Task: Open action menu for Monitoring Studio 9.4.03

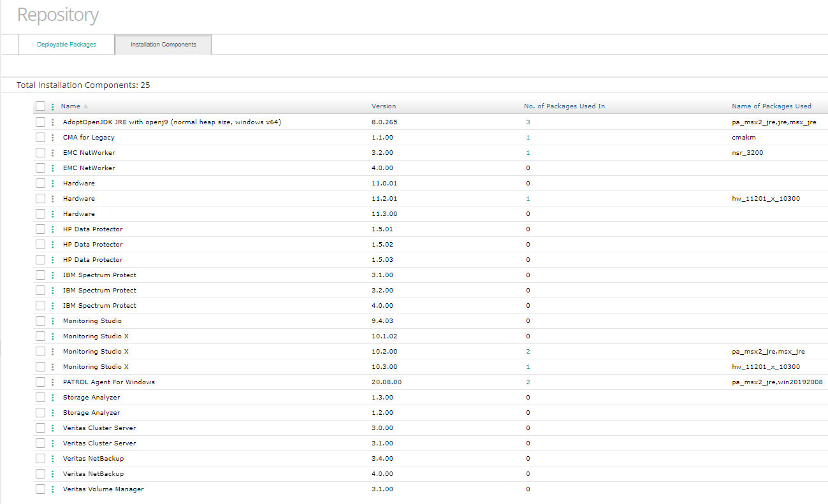Action: click(x=53, y=321)
